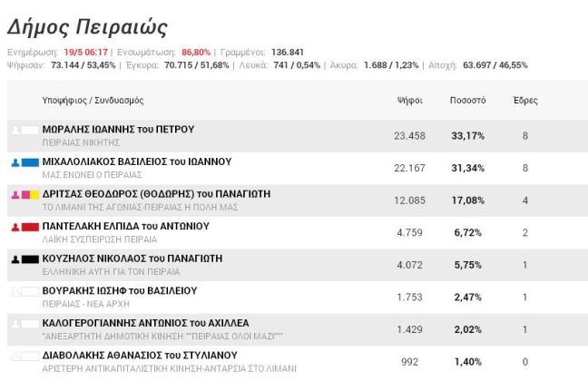
Task: Click the person icon beside ΔΙΑΒΟΛΑΚΗΣ
Action: (x=15, y=357)
